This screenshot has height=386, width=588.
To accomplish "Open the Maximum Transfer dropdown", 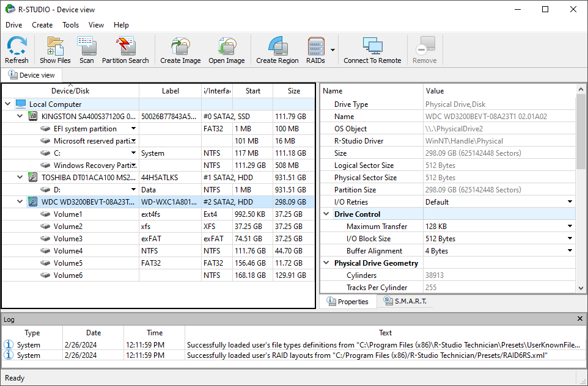I will (x=570, y=226).
